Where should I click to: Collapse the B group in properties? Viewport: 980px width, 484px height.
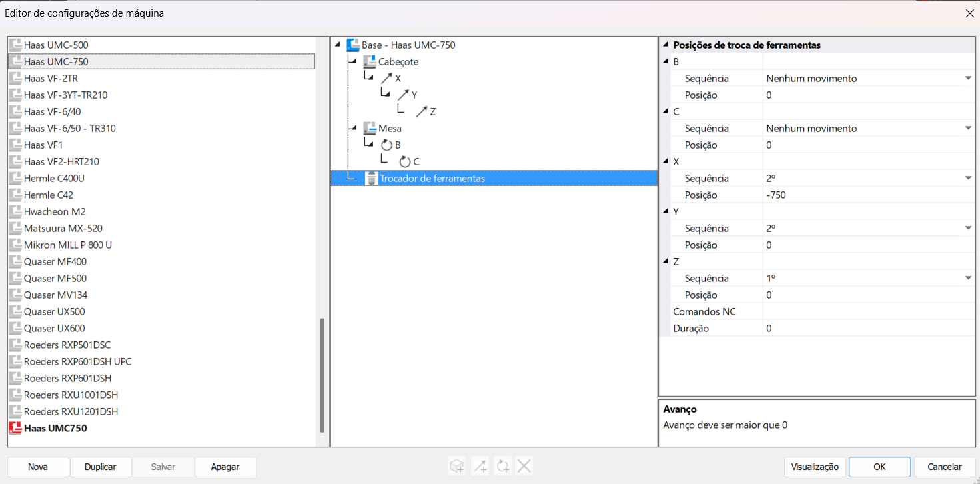click(665, 61)
